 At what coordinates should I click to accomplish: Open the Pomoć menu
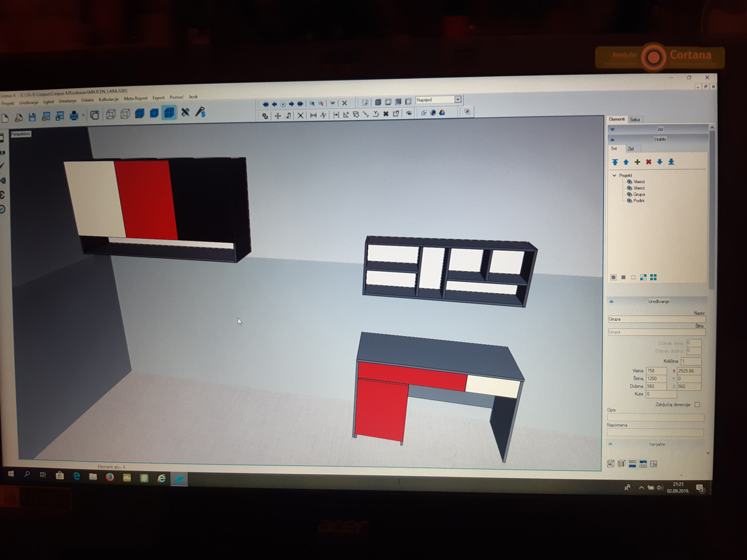pyautogui.click(x=177, y=97)
